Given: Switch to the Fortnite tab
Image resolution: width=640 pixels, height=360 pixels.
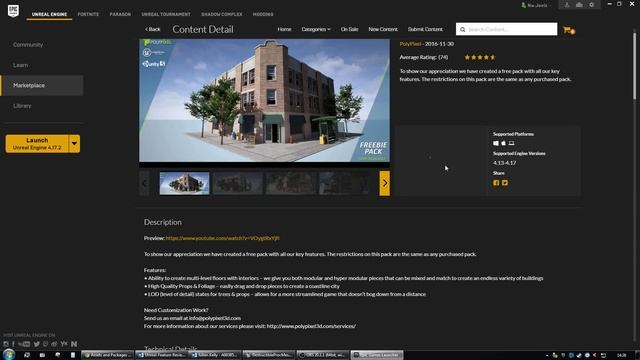Looking at the screenshot, I should click(x=88, y=14).
